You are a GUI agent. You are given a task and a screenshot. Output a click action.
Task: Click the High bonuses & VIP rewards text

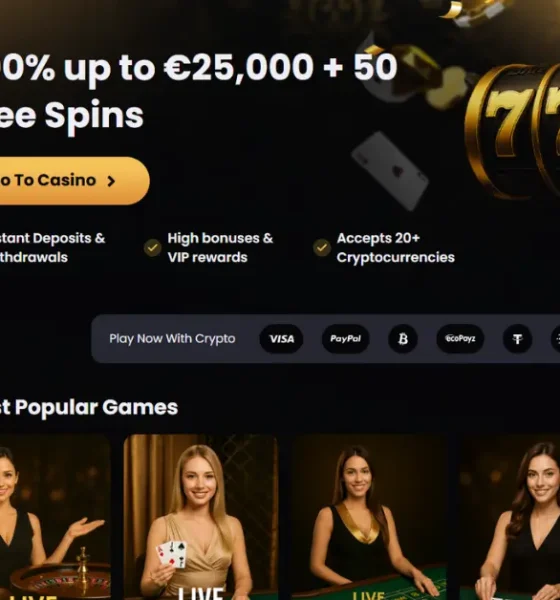220,248
